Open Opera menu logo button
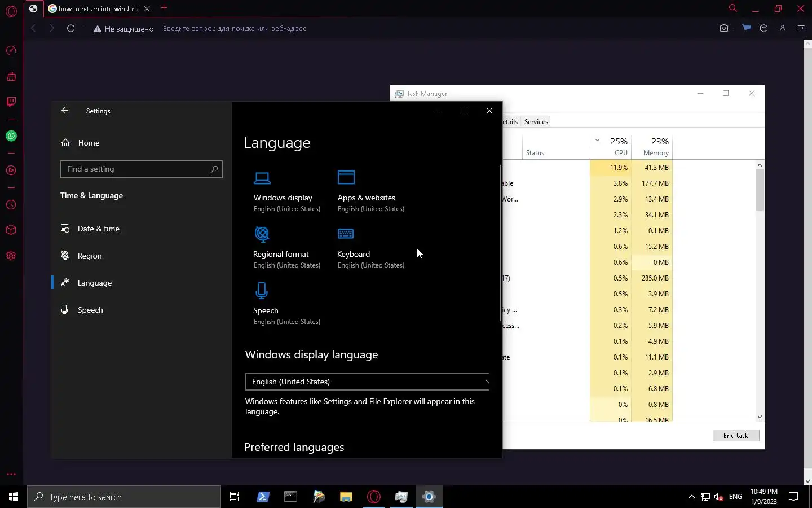This screenshot has width=812, height=508. point(11,10)
